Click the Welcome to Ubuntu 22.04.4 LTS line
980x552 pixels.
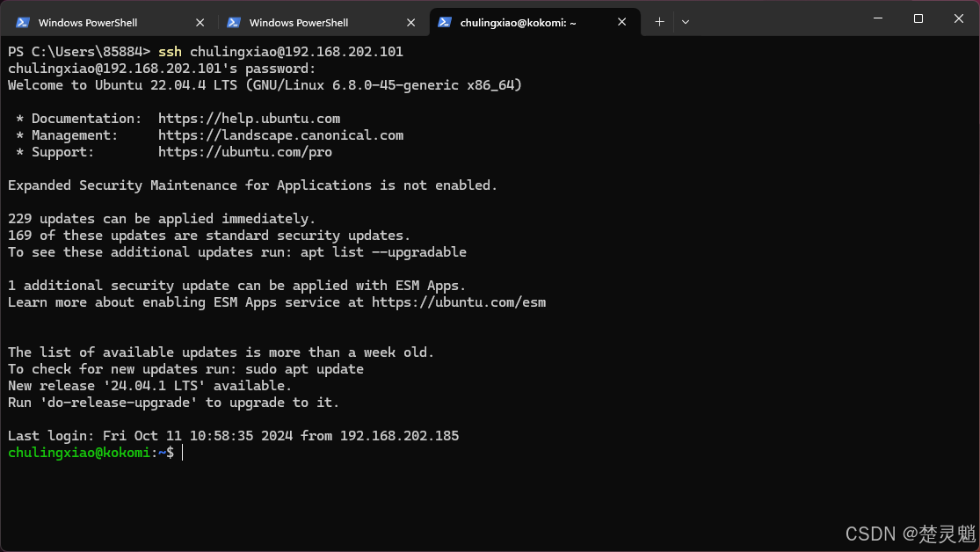(x=265, y=85)
